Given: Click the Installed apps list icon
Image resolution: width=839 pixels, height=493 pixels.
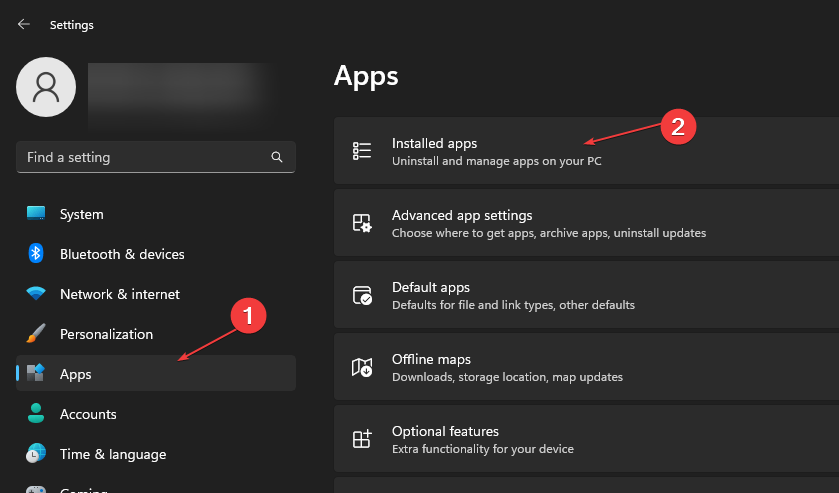Looking at the screenshot, I should point(362,151).
